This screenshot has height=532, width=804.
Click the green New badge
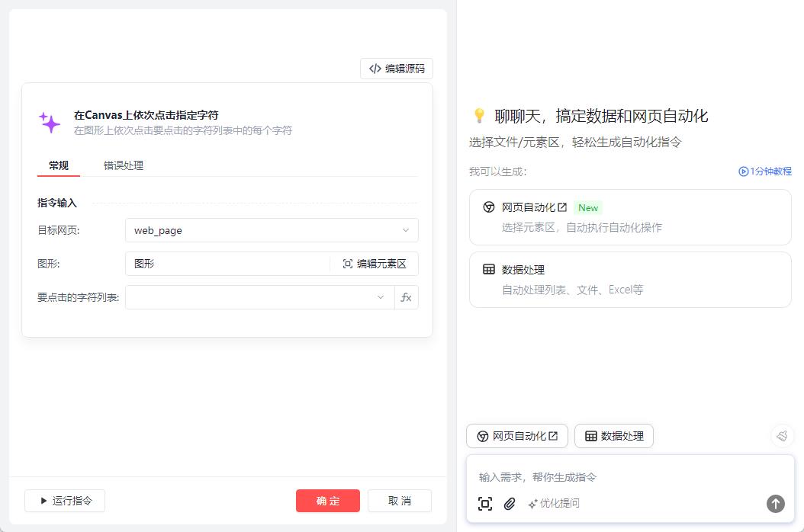588,207
